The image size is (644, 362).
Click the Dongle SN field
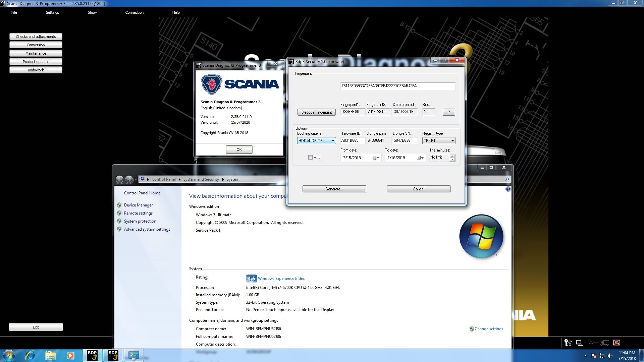click(405, 141)
